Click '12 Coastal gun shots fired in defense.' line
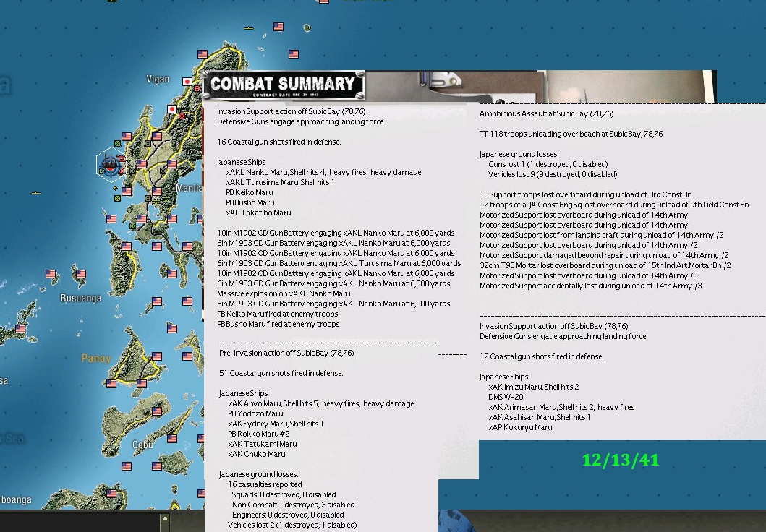 tap(541, 357)
